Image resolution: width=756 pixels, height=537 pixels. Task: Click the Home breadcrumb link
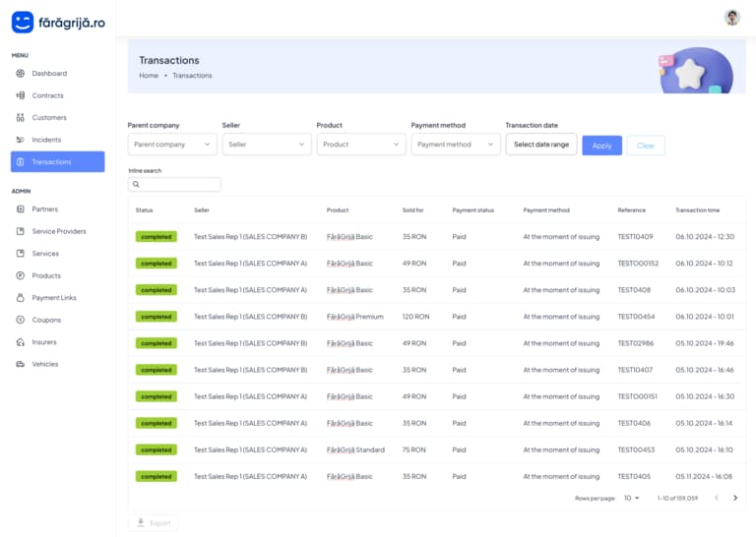[149, 76]
